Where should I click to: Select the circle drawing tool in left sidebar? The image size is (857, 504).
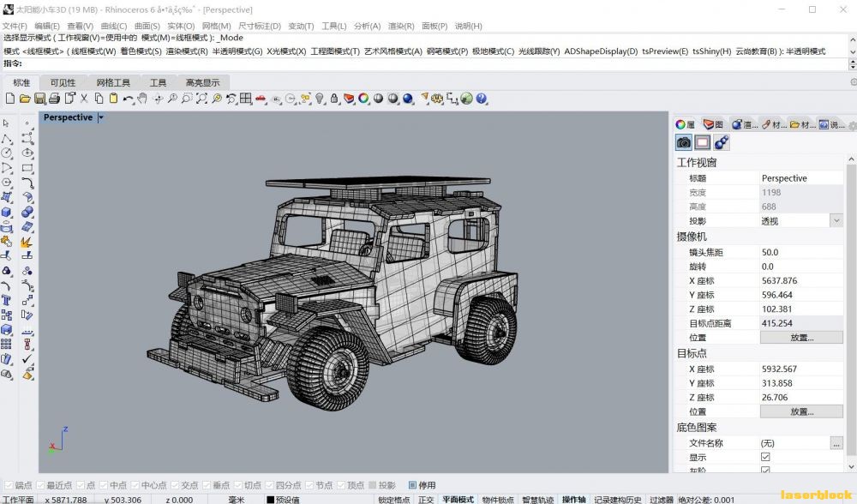point(7,153)
